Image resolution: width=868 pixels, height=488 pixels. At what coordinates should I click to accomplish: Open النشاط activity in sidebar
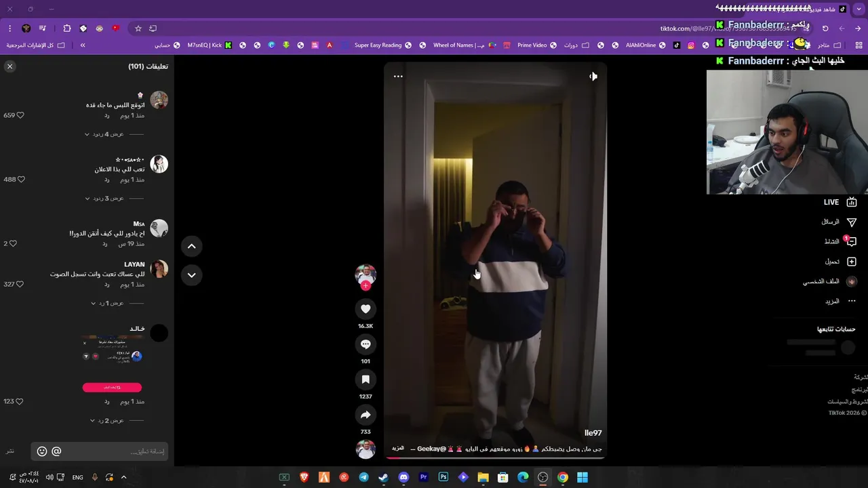(x=840, y=241)
